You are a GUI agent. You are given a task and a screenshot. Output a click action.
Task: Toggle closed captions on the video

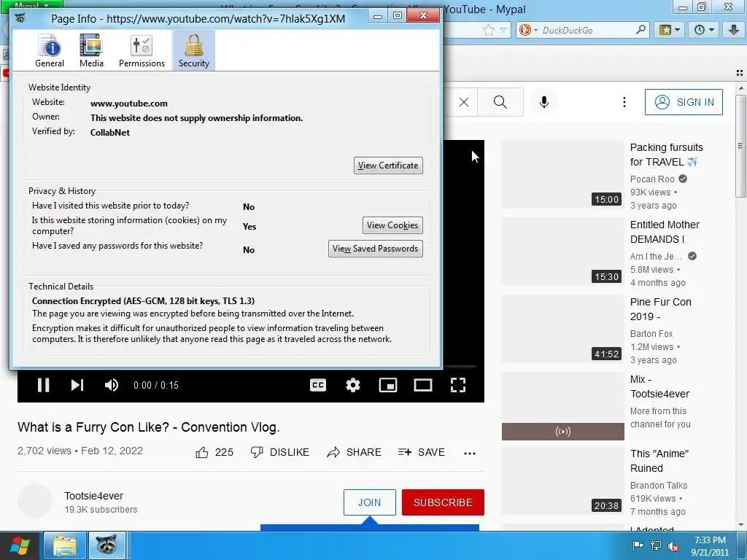click(318, 385)
